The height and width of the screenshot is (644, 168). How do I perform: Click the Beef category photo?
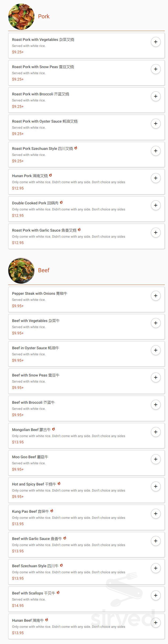click(x=21, y=270)
